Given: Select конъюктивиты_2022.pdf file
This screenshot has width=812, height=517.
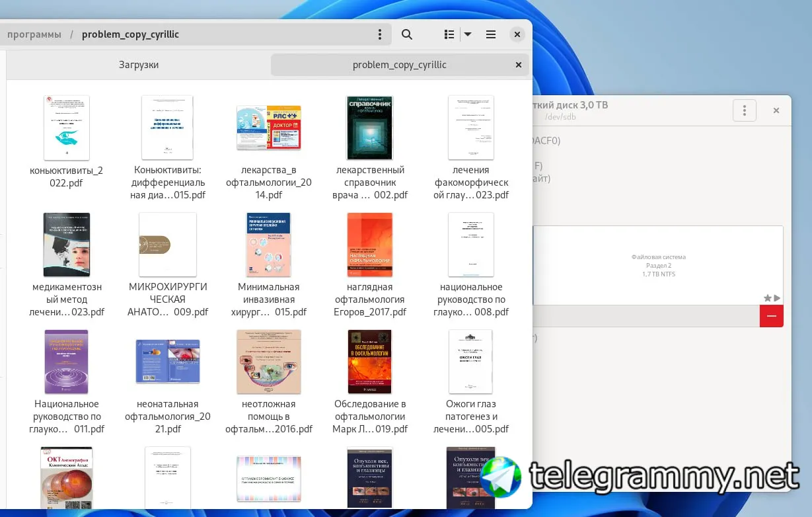Looking at the screenshot, I should tap(67, 141).
